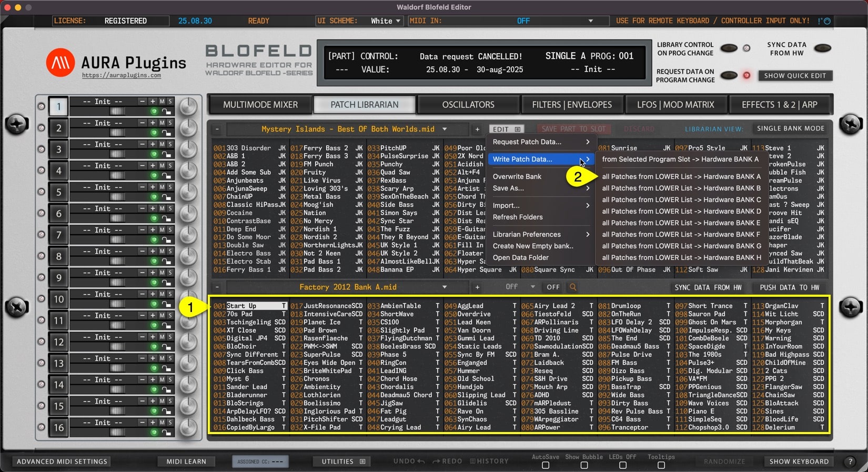Viewport: 868px width, 472px height.
Task: Toggle Request Data On Program Change switch
Action: [x=729, y=75]
